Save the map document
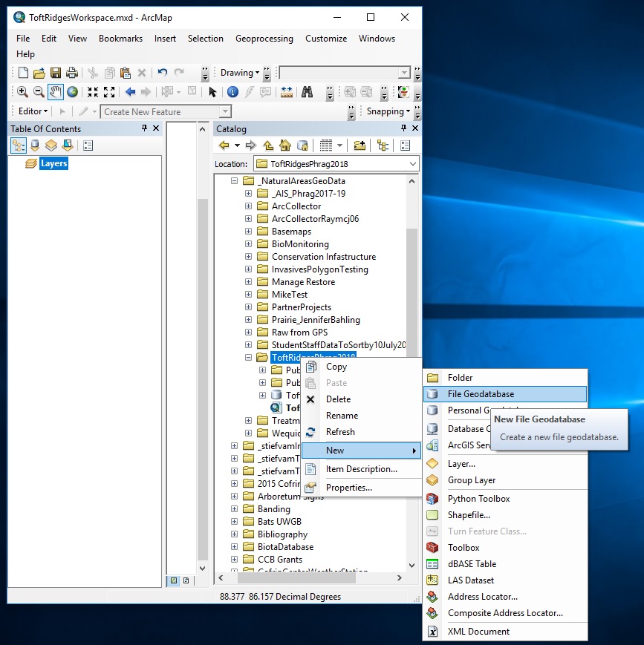 [x=56, y=73]
